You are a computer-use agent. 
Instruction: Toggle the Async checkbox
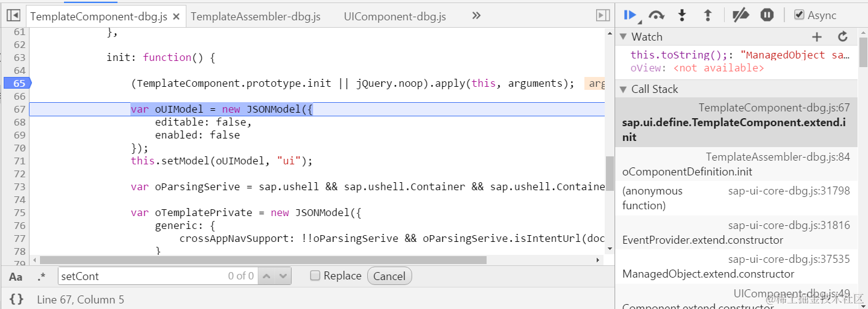[799, 15]
